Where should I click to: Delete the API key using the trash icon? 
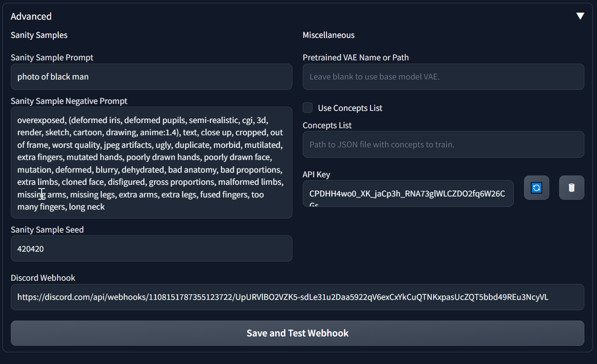(x=571, y=187)
